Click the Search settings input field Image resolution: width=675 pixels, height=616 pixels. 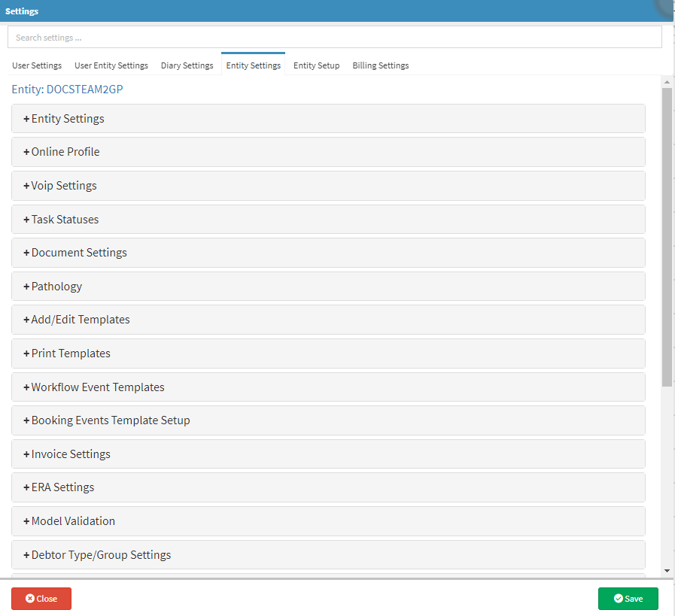pos(334,38)
